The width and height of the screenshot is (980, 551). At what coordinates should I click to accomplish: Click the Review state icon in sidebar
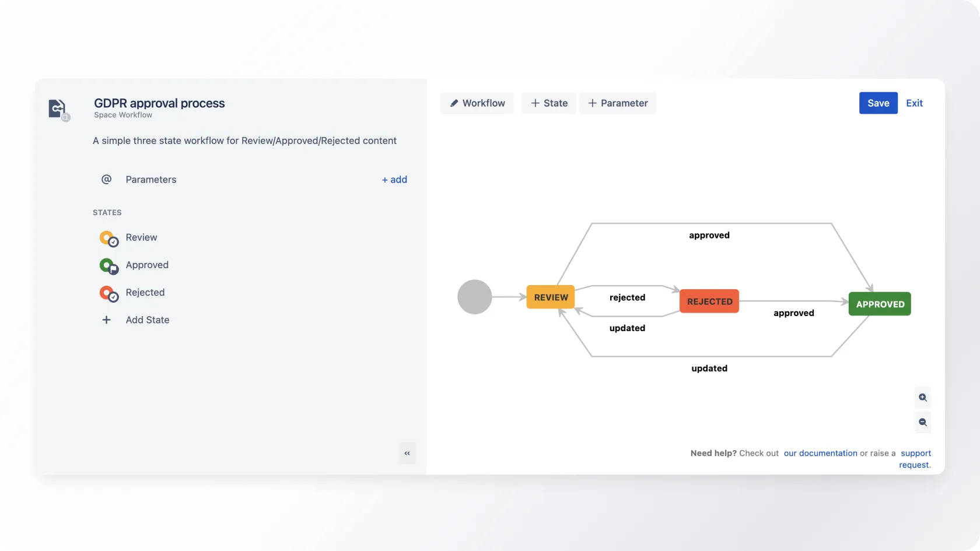(x=108, y=238)
